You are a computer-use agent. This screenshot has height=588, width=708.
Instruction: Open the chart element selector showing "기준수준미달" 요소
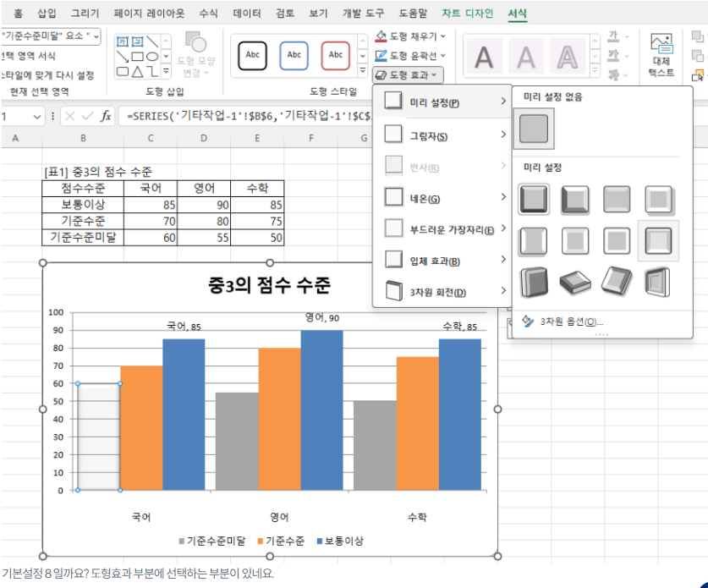coord(50,36)
